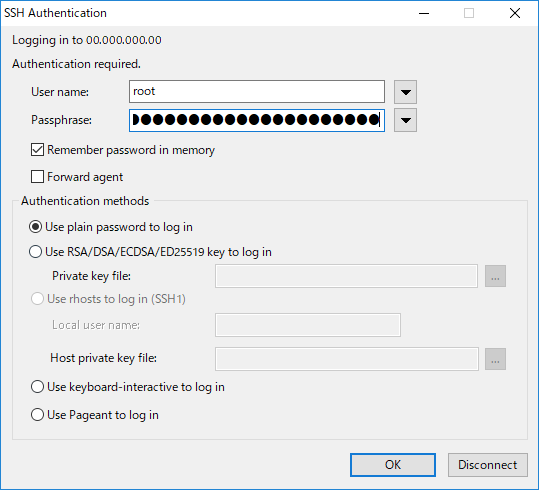Select Use Pageant to log in
Screen dimensions: 539x490
[37, 415]
